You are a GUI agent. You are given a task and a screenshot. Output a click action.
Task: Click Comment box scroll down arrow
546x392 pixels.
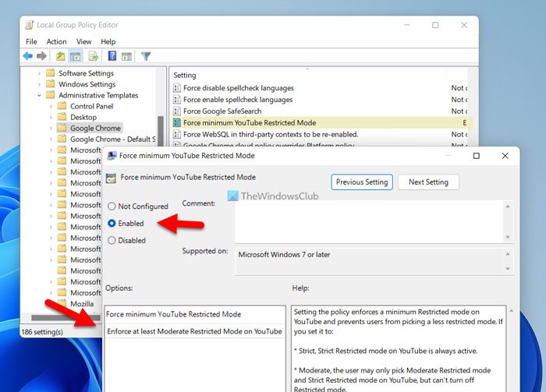click(x=508, y=237)
